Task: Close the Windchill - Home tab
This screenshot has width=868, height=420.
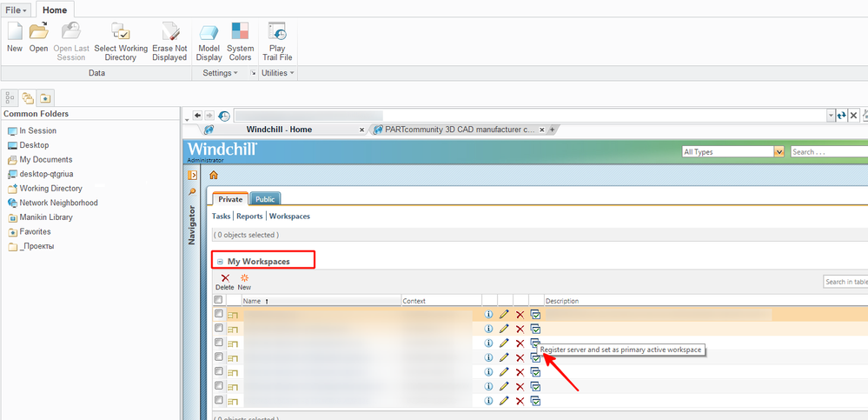Action: tap(362, 130)
